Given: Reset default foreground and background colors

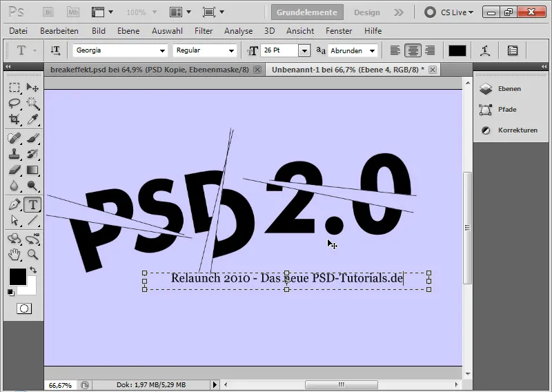Looking at the screenshot, I should click(x=11, y=293).
